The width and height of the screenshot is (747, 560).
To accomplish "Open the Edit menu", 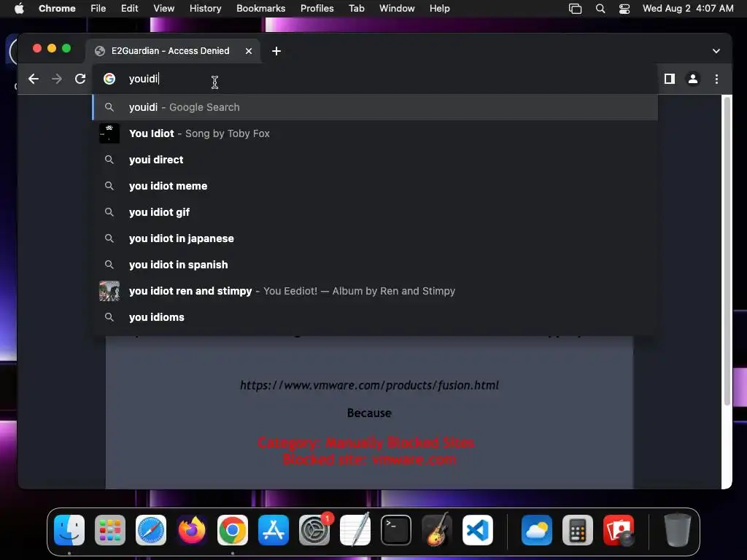I will 129,8.
